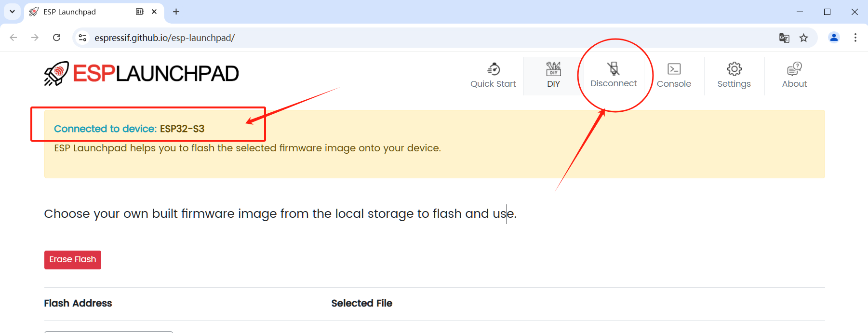The image size is (868, 333).
Task: Disconnect the ESP32-S3 device
Action: pyautogui.click(x=614, y=75)
